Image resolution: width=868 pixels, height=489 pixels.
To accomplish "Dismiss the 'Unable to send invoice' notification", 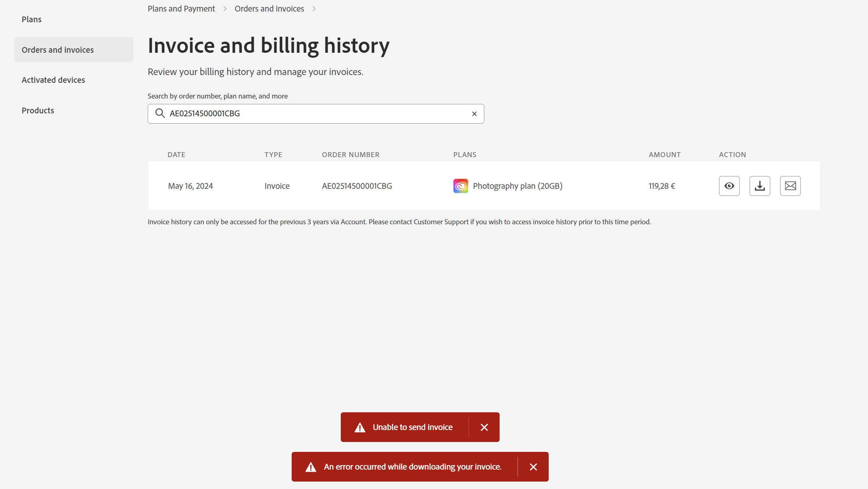I will [484, 427].
